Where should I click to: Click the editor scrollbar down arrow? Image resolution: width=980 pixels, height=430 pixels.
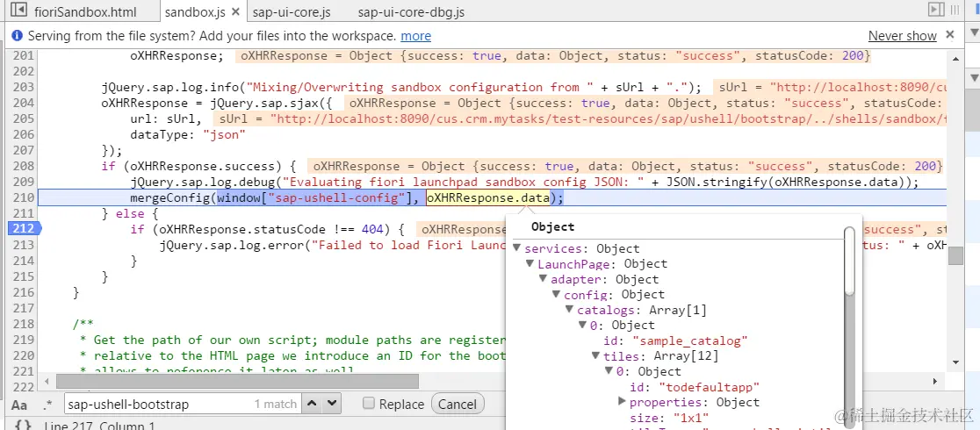pyautogui.click(x=955, y=362)
